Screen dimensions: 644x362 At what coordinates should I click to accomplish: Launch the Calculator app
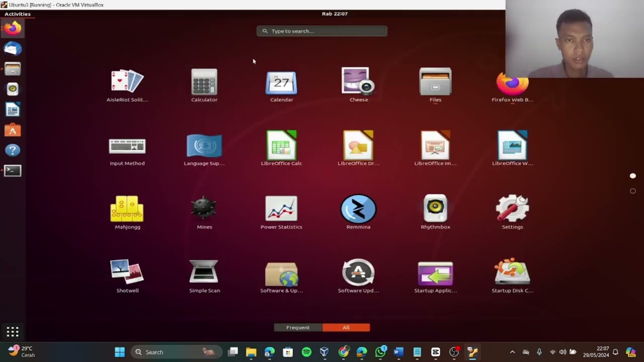[204, 85]
